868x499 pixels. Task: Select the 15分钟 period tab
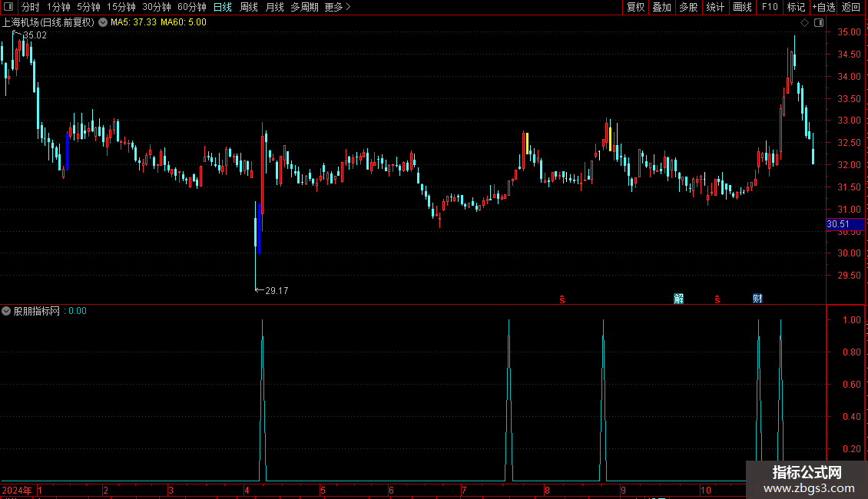(121, 7)
